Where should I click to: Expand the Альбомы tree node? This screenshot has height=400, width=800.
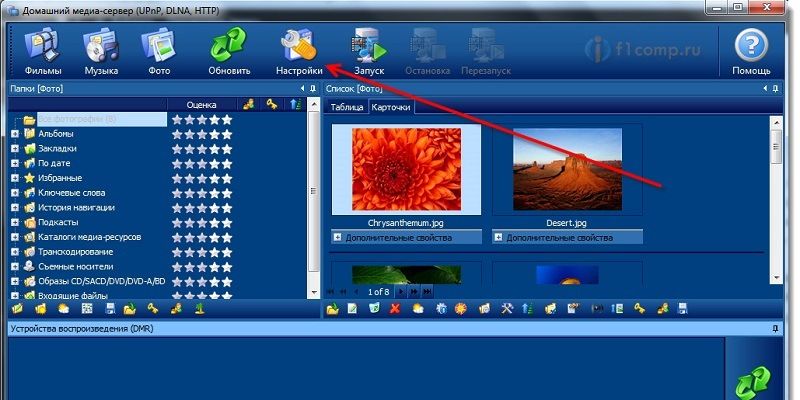(x=15, y=134)
